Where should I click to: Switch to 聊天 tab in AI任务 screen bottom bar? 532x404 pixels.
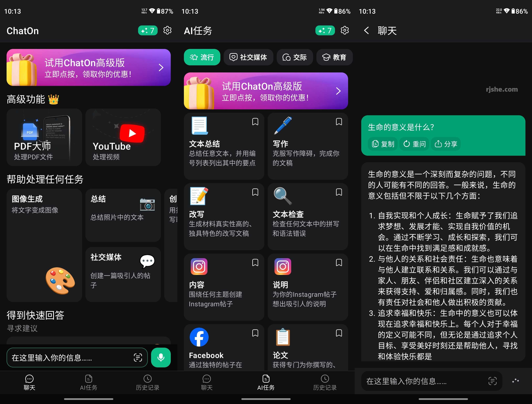point(207,382)
